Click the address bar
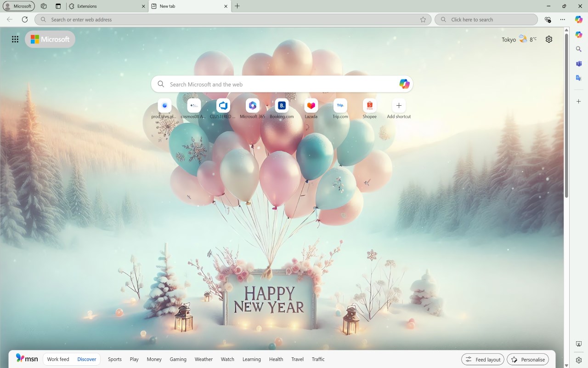This screenshot has width=588, height=368. click(233, 19)
